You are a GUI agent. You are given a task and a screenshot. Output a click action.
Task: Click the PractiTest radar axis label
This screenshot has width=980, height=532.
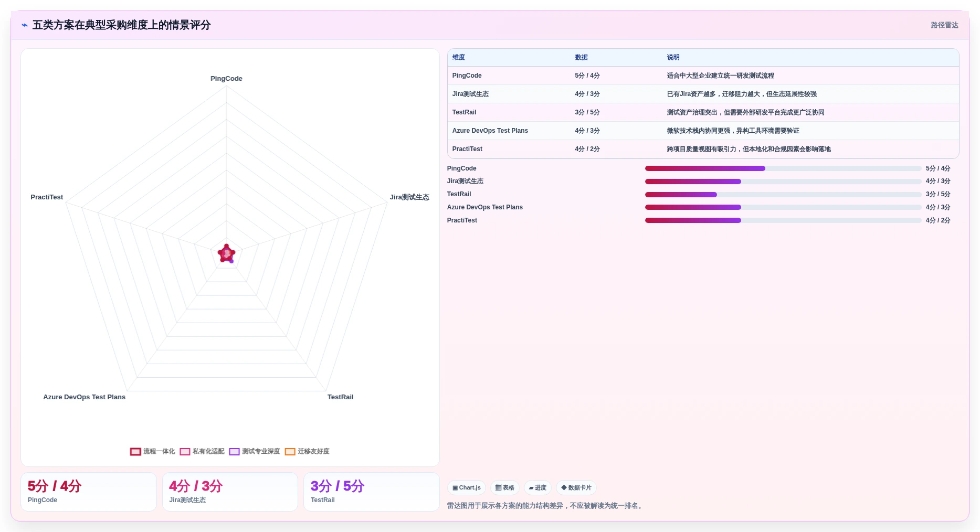click(x=47, y=197)
